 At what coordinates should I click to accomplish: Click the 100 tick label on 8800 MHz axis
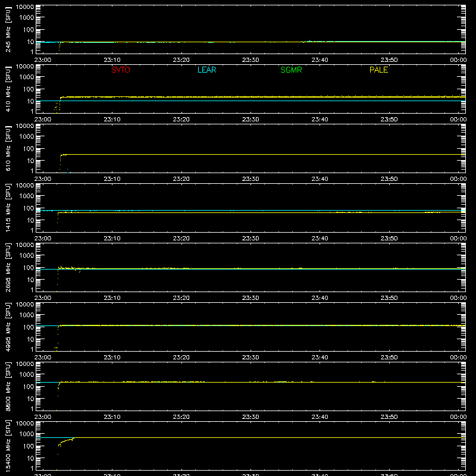tap(29, 387)
